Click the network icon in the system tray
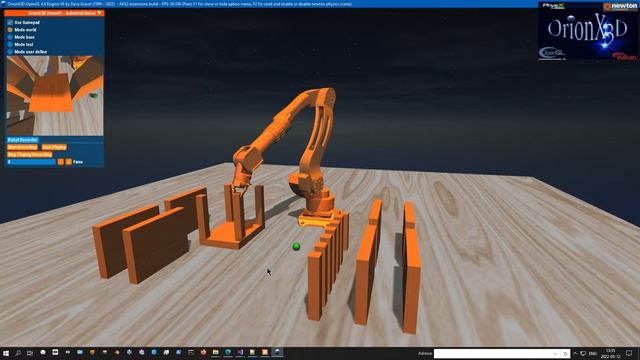Image resolution: width=640 pixels, height=360 pixels. [583, 353]
